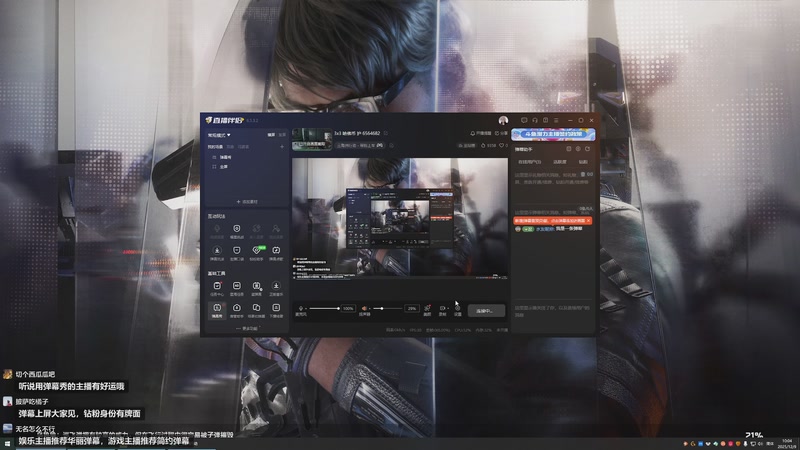Open the 录制 options dropdown arrow
Image resolution: width=800 pixels, height=450 pixels.
pos(448,309)
